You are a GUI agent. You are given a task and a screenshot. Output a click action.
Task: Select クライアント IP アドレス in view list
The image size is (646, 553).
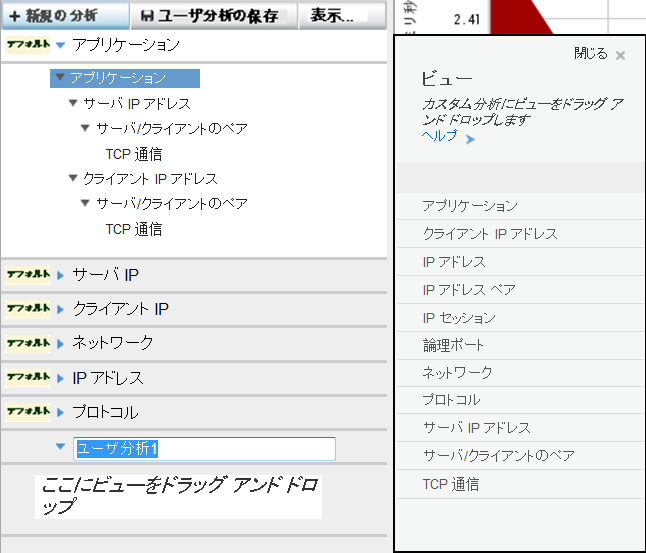[x=521, y=234]
